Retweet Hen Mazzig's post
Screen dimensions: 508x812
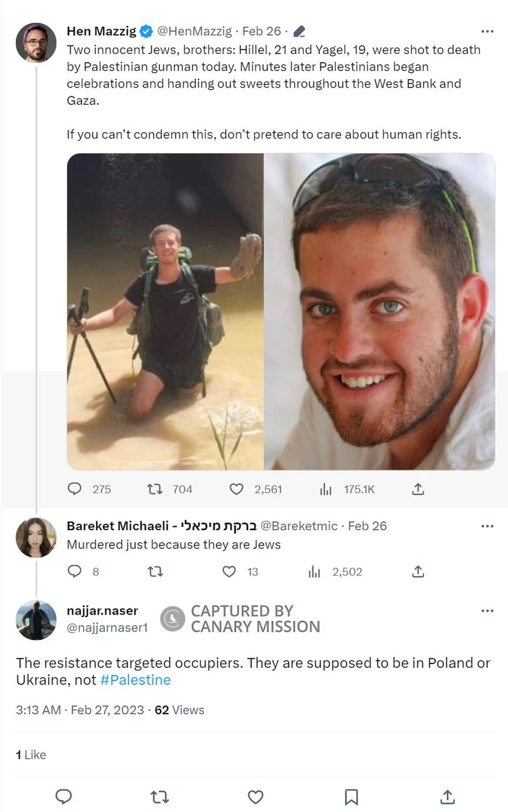[155, 489]
